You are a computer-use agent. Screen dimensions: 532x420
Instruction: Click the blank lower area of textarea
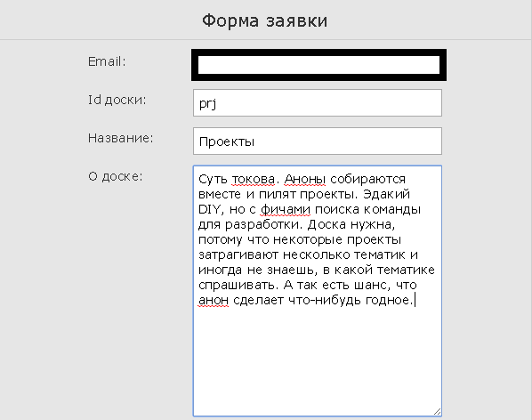point(318,359)
